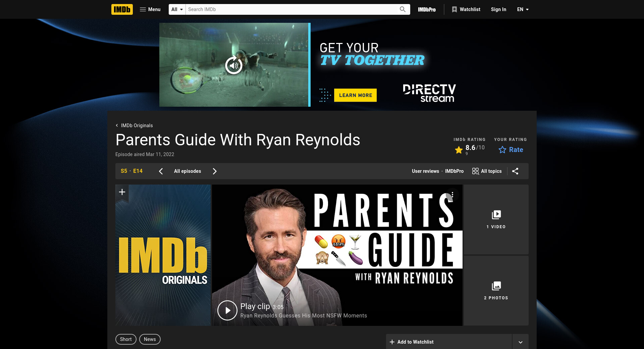The height and width of the screenshot is (349, 644).
Task: Unmute the ad video replay icon
Action: coord(234,65)
